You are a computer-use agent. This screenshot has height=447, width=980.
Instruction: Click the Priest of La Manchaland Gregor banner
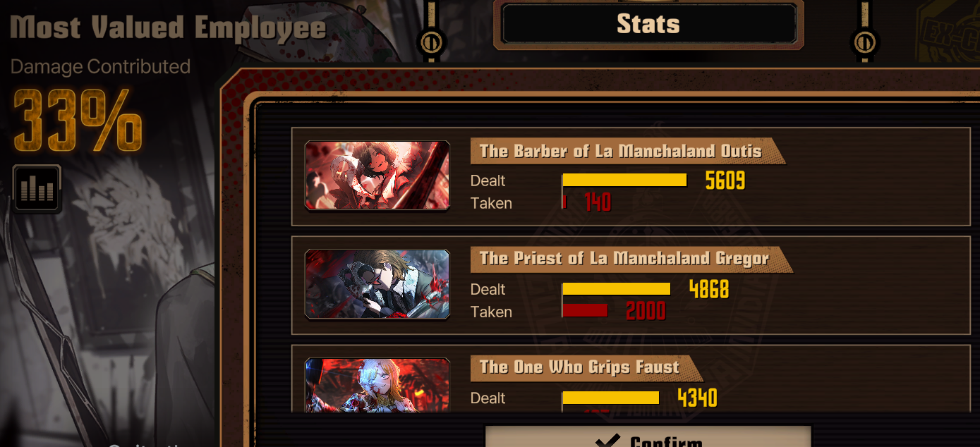(631, 259)
